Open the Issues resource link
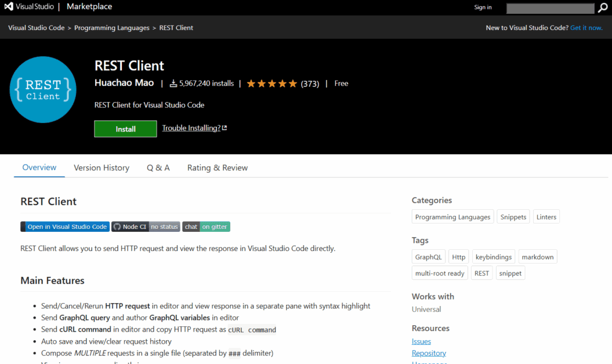Image resolution: width=612 pixels, height=364 pixels. [421, 341]
